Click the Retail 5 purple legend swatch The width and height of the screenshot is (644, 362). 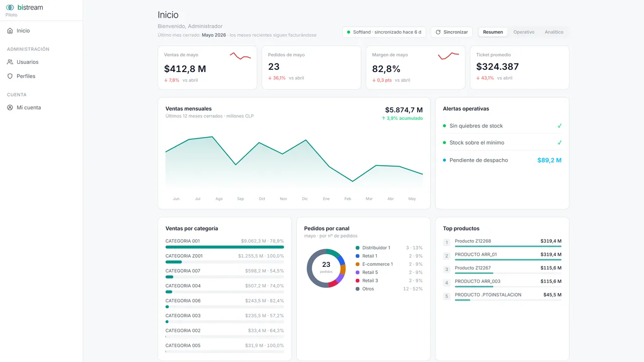[x=358, y=272]
